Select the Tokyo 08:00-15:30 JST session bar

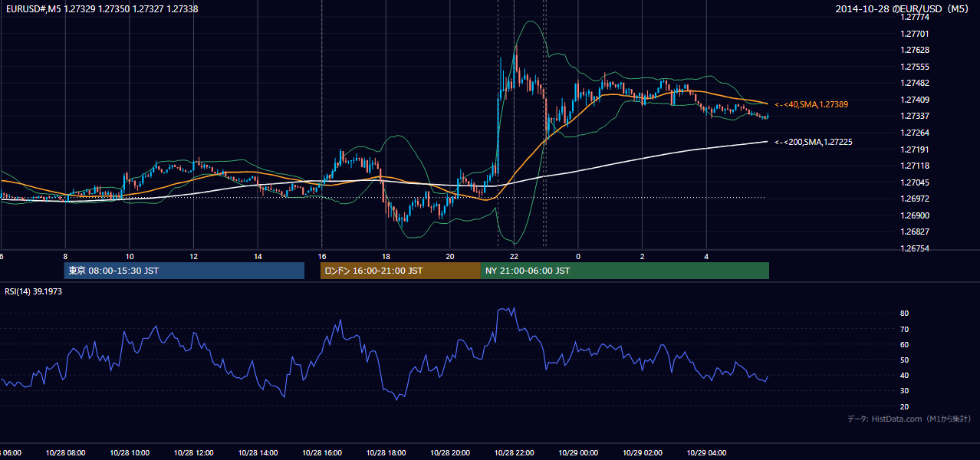(184, 271)
